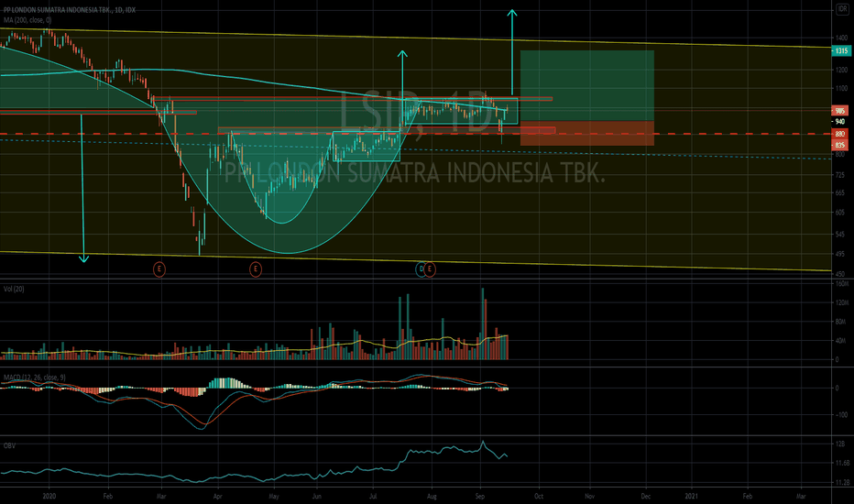Screen dimensions: 854x504
Task: Click the dividend D marker near August
Action: point(421,268)
